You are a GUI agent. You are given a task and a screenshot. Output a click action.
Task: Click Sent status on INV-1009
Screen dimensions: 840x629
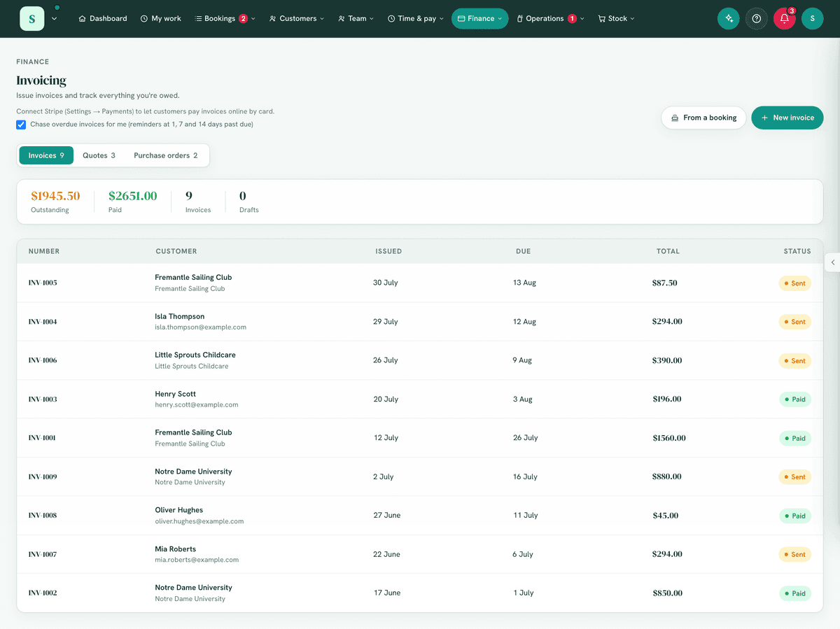[795, 477]
